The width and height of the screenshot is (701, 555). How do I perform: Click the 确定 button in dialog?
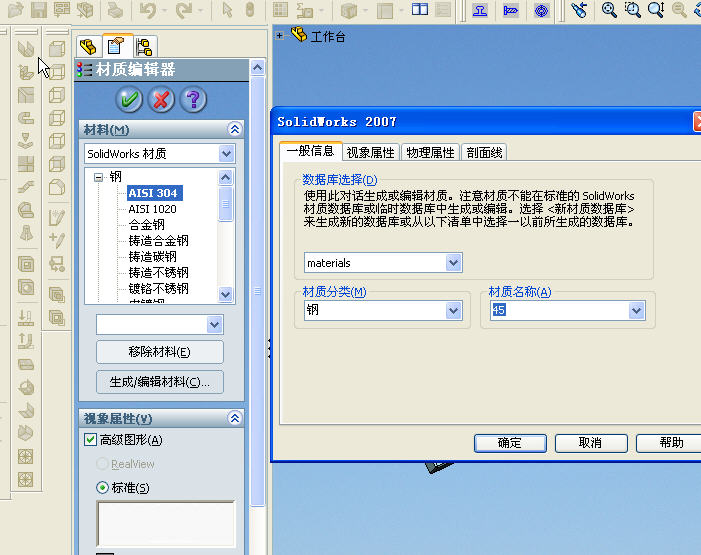pyautogui.click(x=510, y=443)
